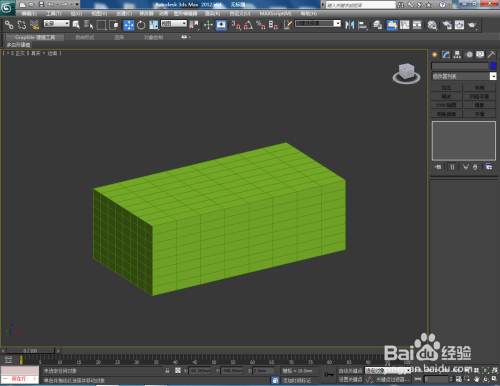This screenshot has width=500, height=386.
Task: Click the Bind to Space Warp icon
Action: pos(34,25)
